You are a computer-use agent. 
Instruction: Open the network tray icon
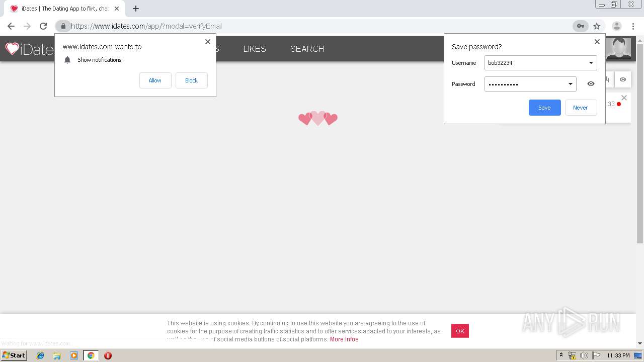coord(572,355)
